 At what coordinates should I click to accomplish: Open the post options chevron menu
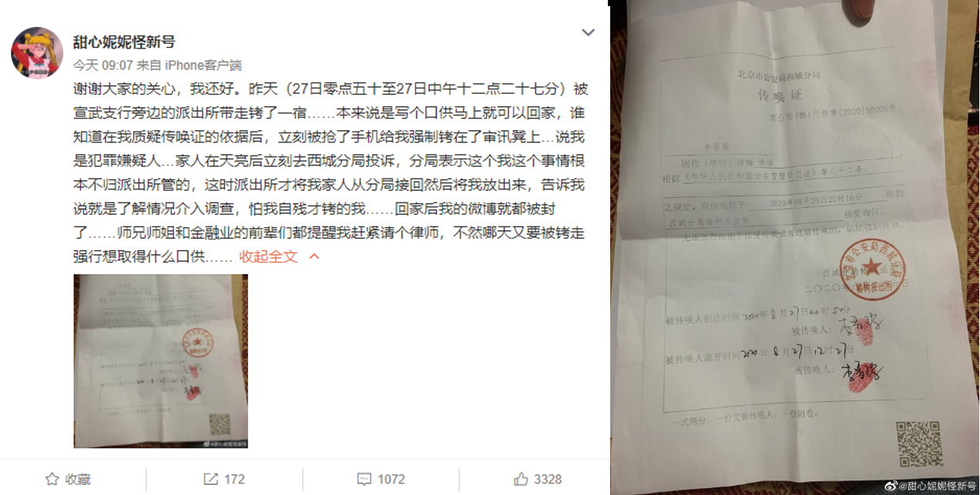pyautogui.click(x=588, y=33)
